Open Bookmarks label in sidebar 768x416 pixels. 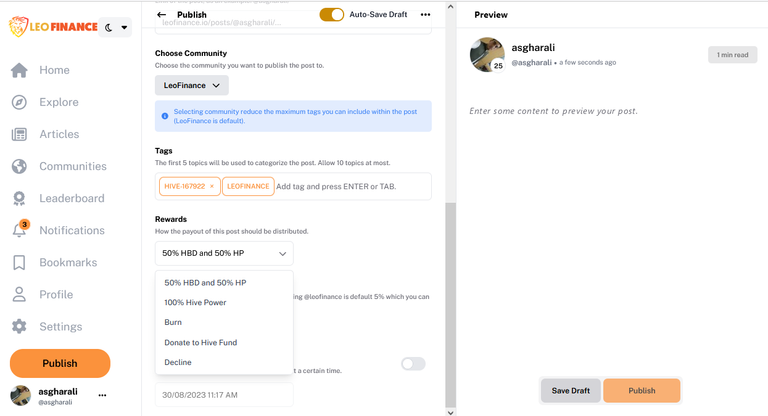(x=68, y=263)
